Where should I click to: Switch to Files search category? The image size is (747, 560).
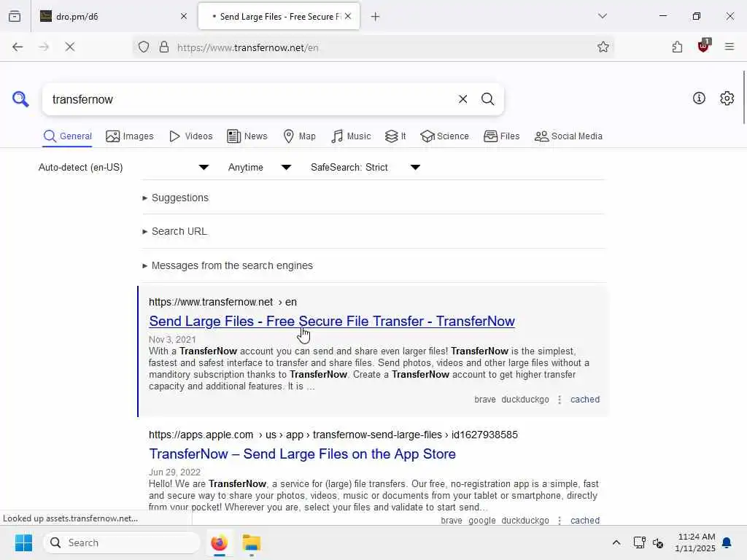502,136
